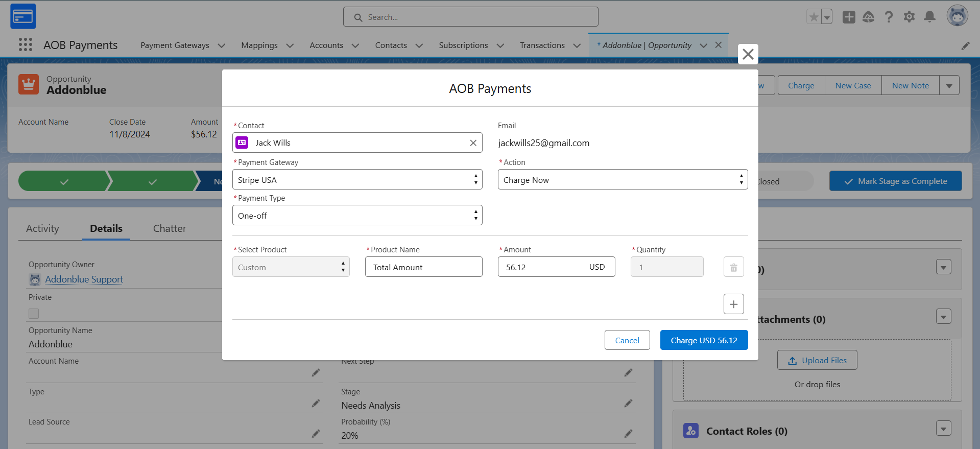Click the Upload Files button
The width and height of the screenshot is (980, 449).
[x=817, y=360]
